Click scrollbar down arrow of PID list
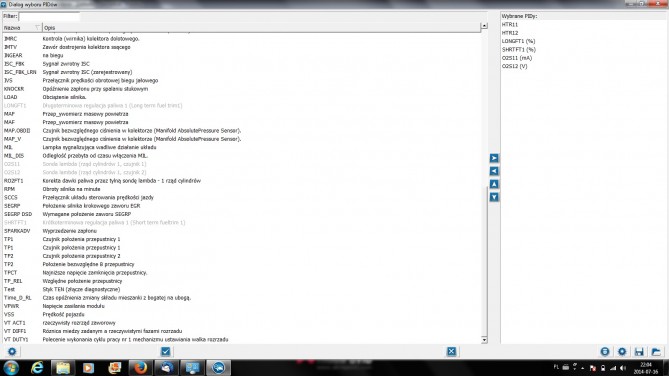This screenshot has height=376, width=669. tap(484, 340)
